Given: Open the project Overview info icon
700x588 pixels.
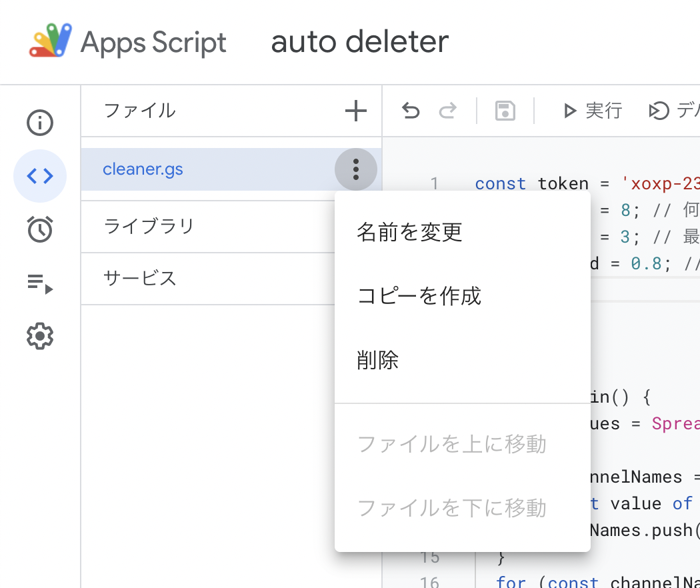Looking at the screenshot, I should 40,122.
